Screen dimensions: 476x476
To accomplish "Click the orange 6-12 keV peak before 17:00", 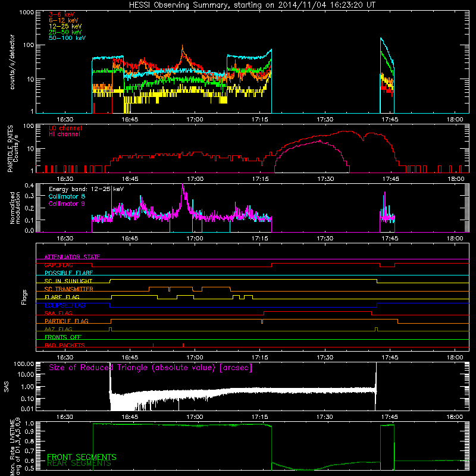I will point(183,48).
